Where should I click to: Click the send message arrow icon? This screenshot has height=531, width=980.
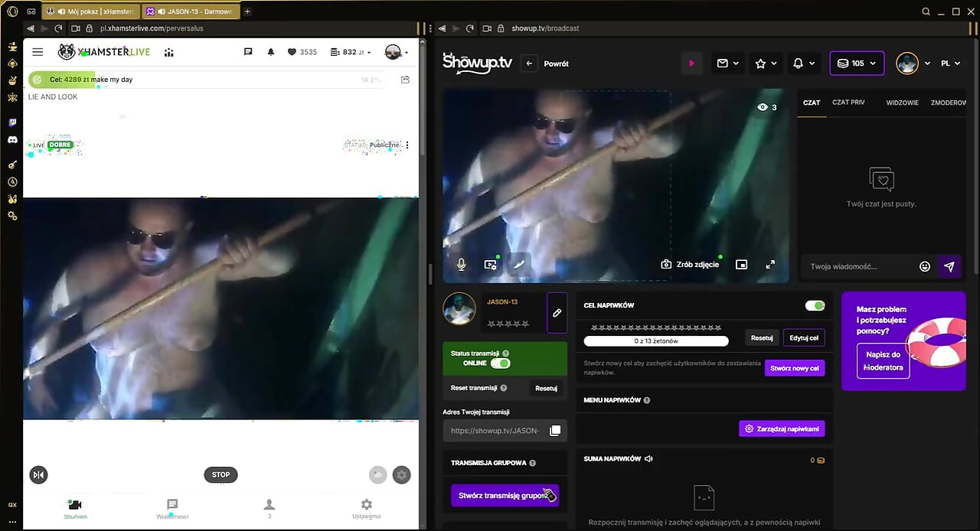[949, 266]
